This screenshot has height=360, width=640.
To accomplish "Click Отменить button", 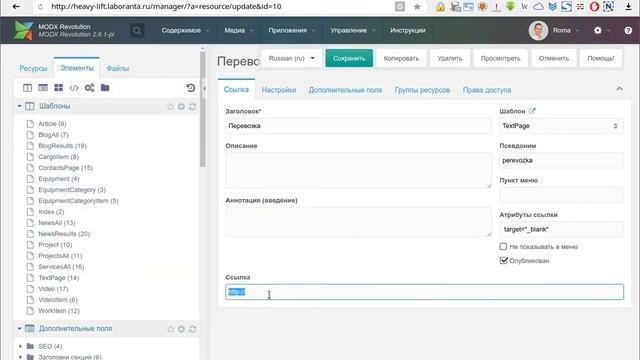I will point(554,58).
